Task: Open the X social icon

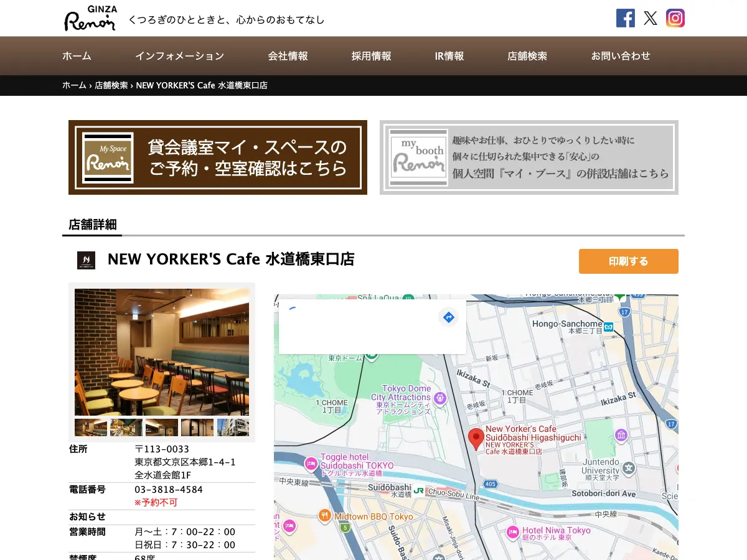Action: (x=651, y=18)
